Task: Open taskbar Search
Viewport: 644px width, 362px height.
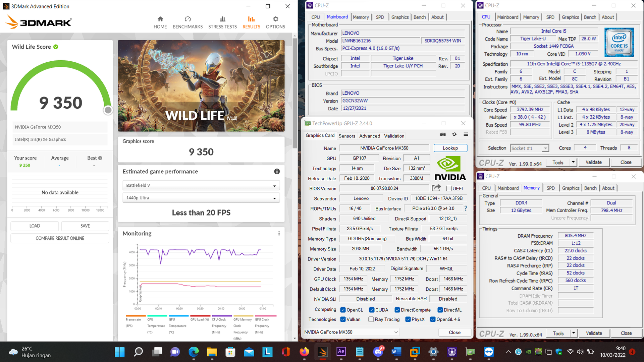Action: 138,352
